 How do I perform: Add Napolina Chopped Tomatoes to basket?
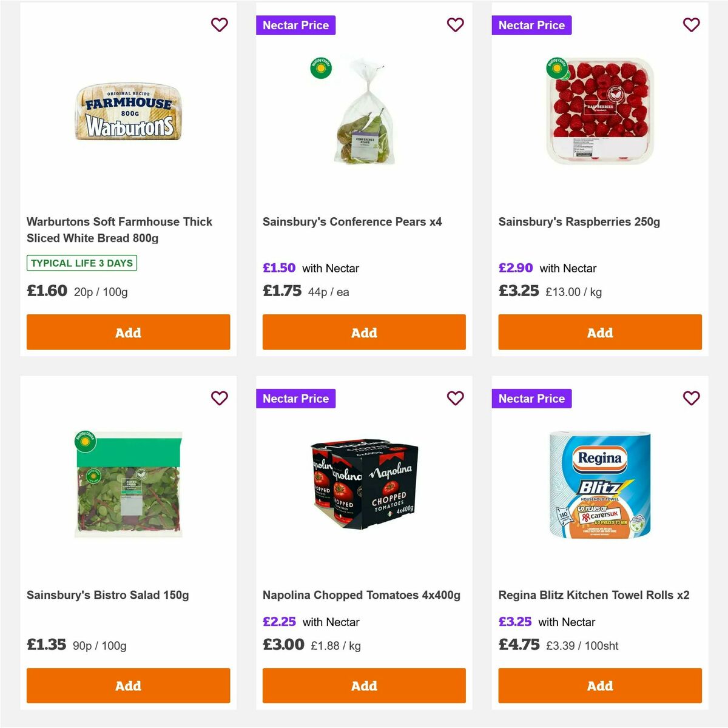(x=364, y=686)
